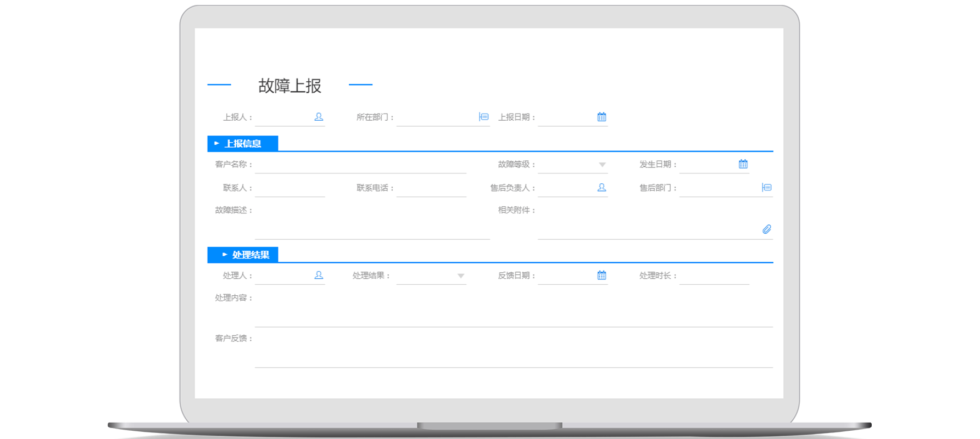Collapse the 处理结果 section header

click(x=243, y=255)
